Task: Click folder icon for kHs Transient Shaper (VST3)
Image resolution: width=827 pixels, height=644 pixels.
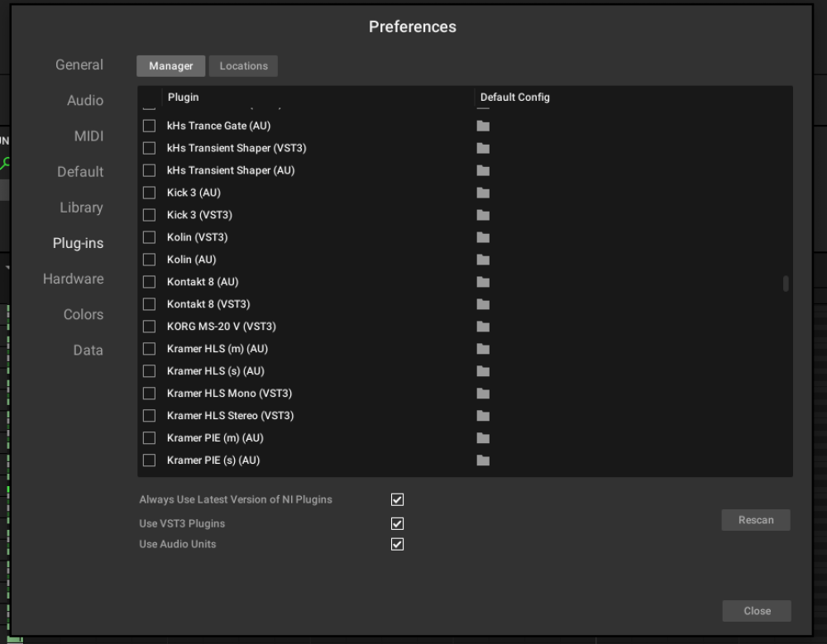Action: [483, 148]
